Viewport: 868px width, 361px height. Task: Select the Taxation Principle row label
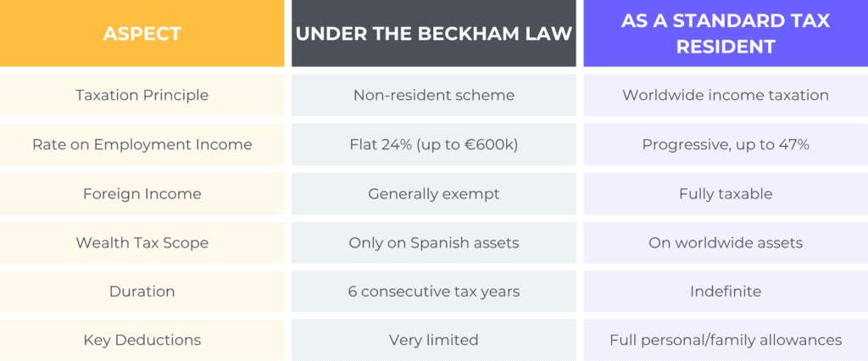pyautogui.click(x=142, y=95)
